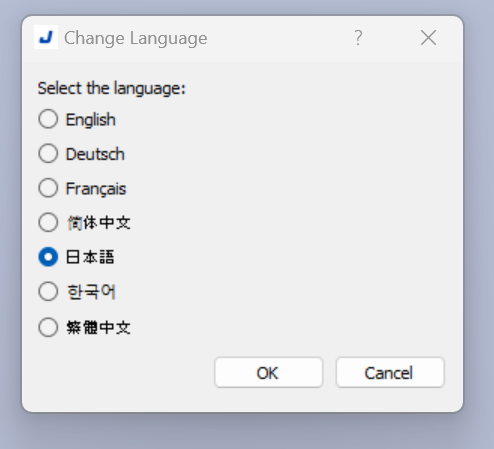Open help via the question mark button
Image resolution: width=494 pixels, height=449 pixels.
point(358,38)
